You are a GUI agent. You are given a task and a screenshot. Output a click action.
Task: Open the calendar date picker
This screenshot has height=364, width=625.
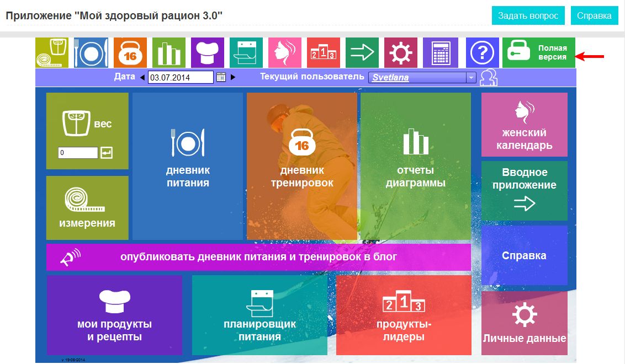pyautogui.click(x=221, y=77)
